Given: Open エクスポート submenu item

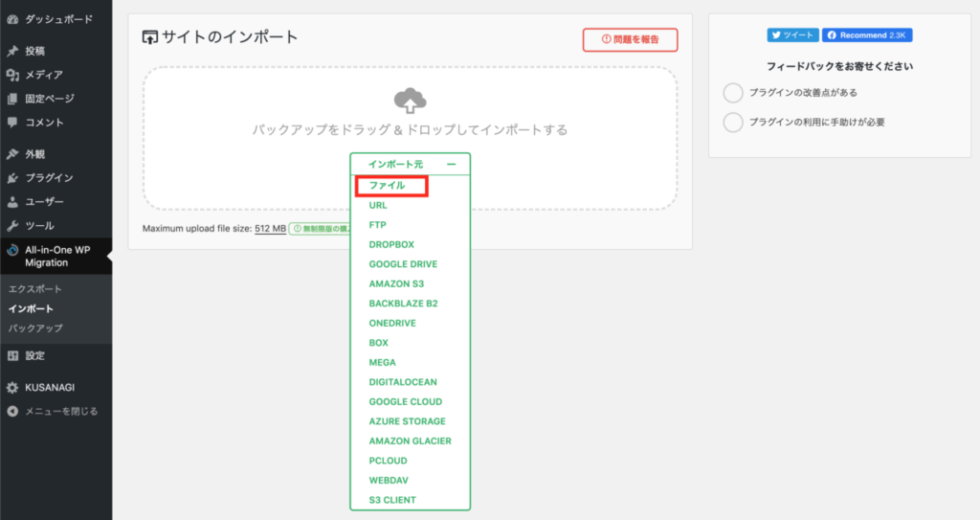Looking at the screenshot, I should [x=35, y=289].
